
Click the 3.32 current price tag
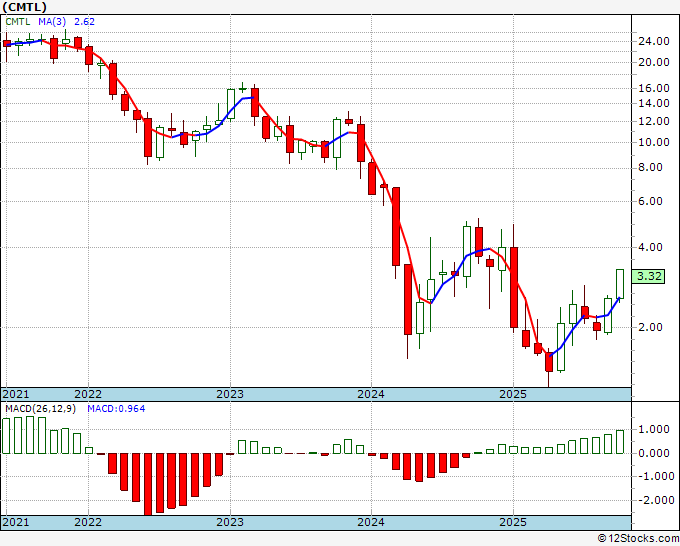[x=648, y=276]
